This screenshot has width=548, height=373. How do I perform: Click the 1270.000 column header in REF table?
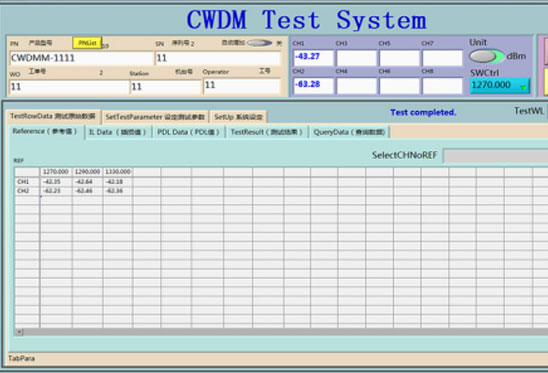[x=56, y=172]
